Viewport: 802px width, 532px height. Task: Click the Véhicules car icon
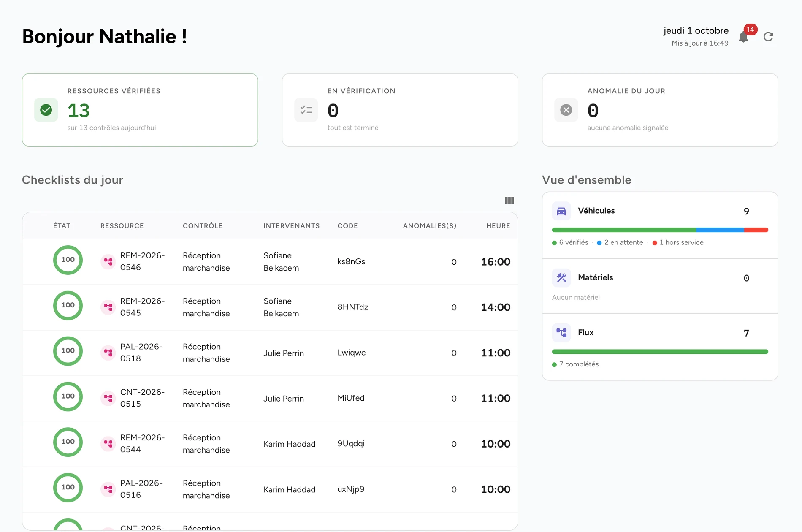point(561,211)
